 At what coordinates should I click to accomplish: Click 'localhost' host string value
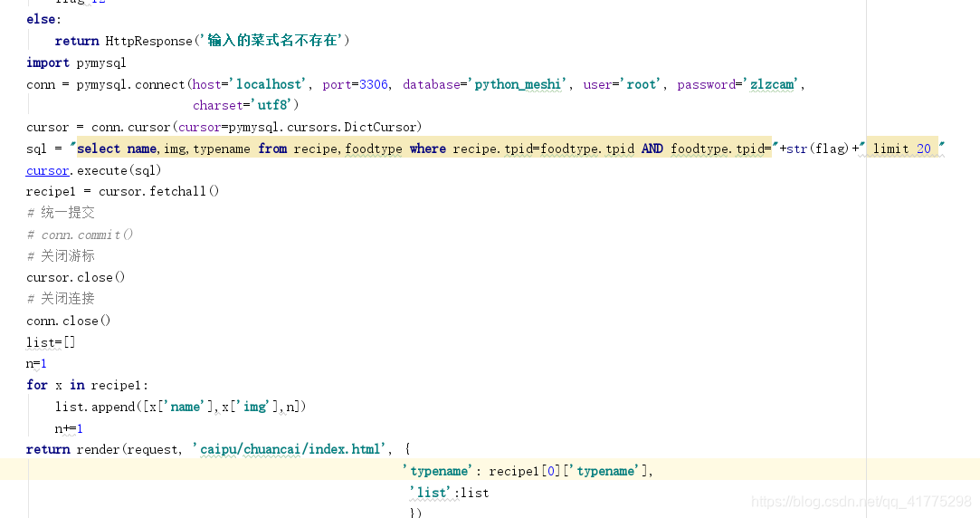[x=268, y=84]
